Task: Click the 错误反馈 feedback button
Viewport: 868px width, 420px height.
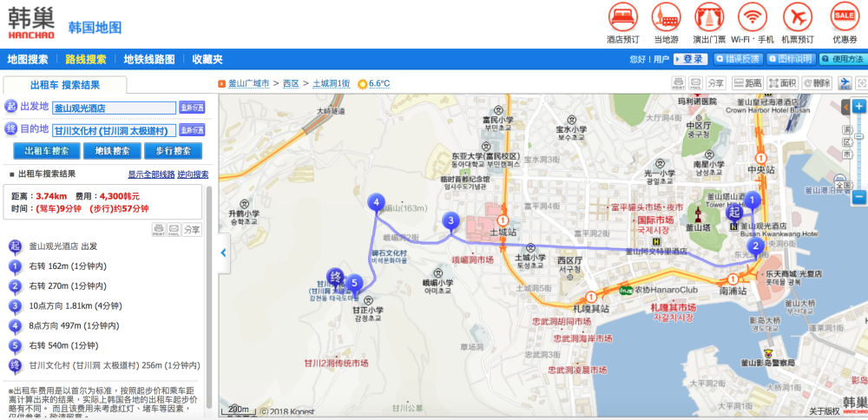Action: (739, 59)
